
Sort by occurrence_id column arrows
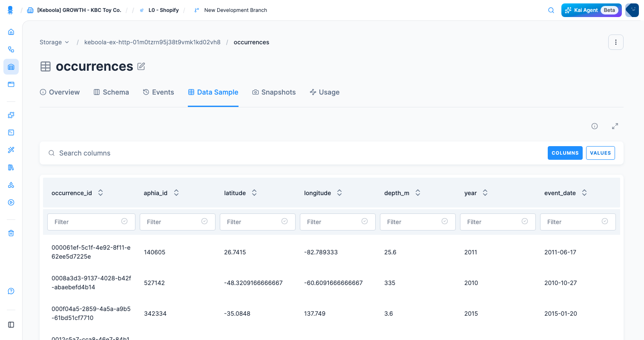pos(101,193)
